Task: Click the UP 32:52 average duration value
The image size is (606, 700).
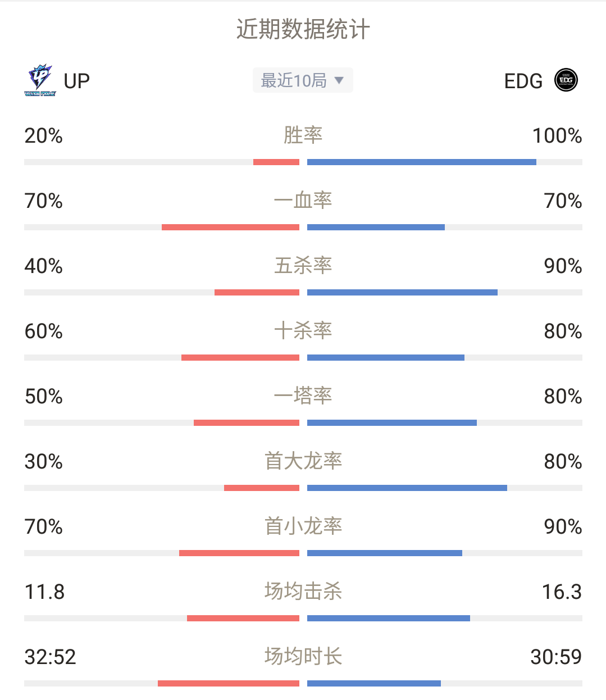Action: 51,657
